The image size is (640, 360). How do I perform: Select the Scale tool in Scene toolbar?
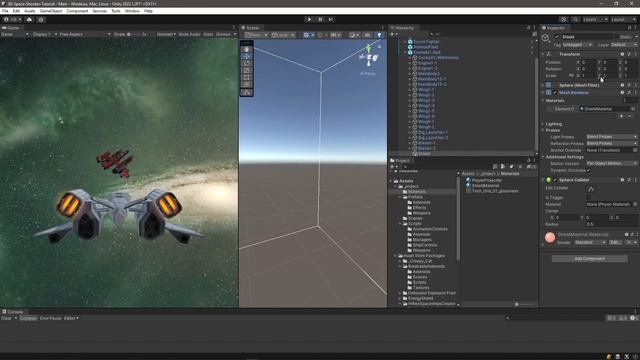tap(247, 70)
